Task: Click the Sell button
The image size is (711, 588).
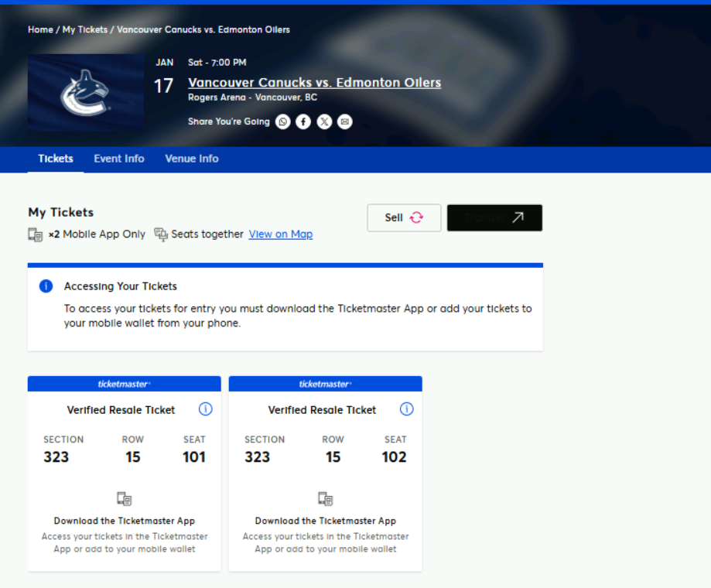Action: point(404,217)
